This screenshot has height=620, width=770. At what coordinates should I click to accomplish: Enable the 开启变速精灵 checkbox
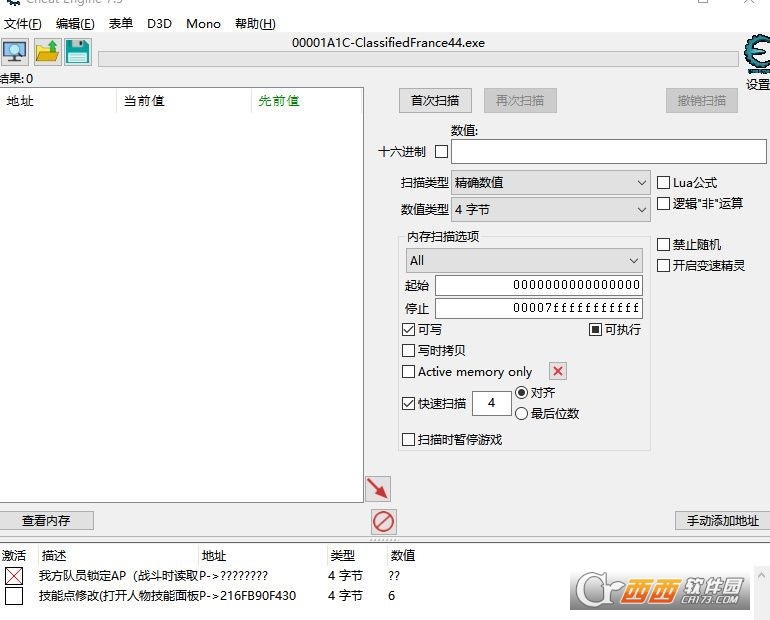point(663,266)
